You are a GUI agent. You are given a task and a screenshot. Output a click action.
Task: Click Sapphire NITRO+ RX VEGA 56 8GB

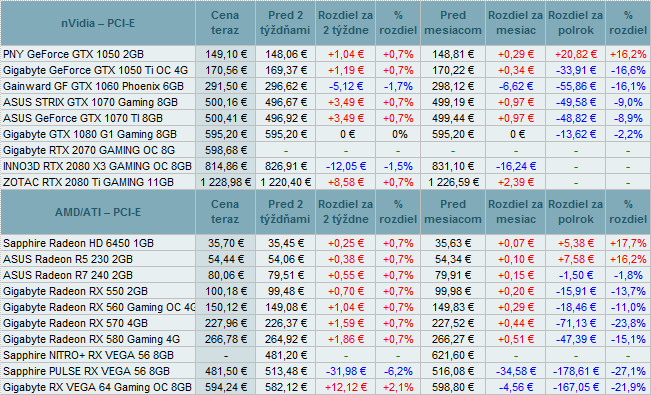(x=88, y=355)
